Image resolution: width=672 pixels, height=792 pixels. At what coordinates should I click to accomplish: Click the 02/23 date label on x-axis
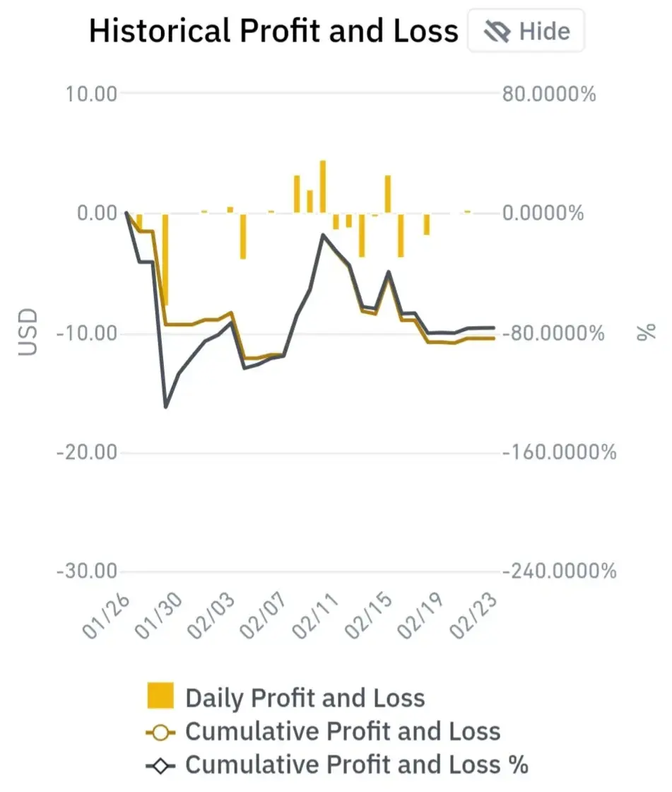point(473,616)
